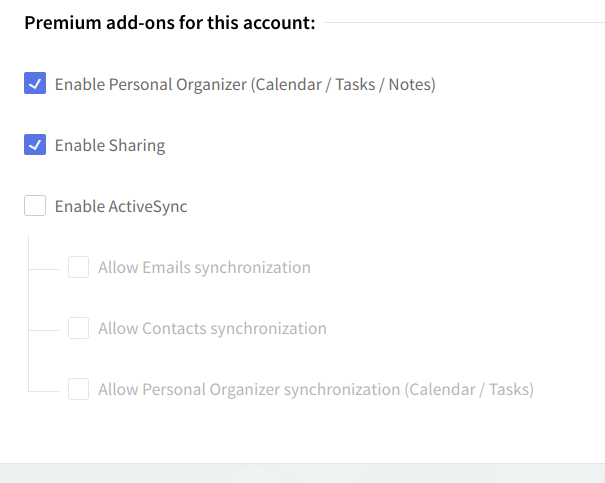This screenshot has height=483, width=605.
Task: Click the gray footer bar at the bottom
Action: click(302, 473)
